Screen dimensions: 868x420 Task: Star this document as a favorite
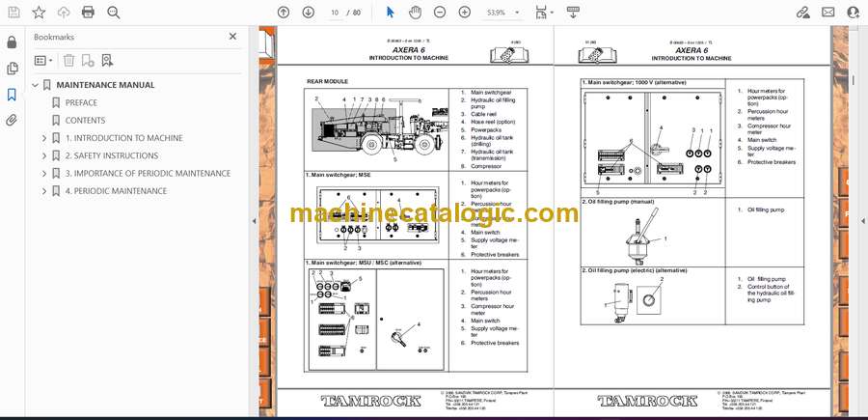[x=39, y=13]
